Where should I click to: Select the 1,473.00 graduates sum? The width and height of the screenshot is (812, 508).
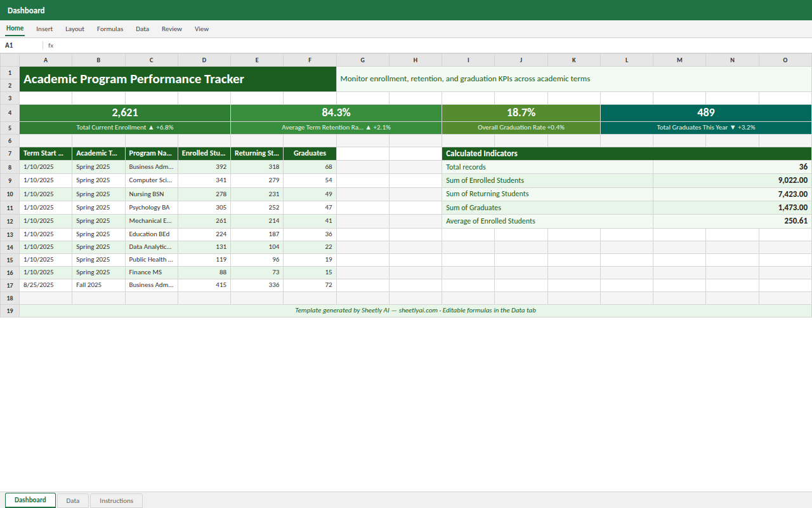[733, 208]
